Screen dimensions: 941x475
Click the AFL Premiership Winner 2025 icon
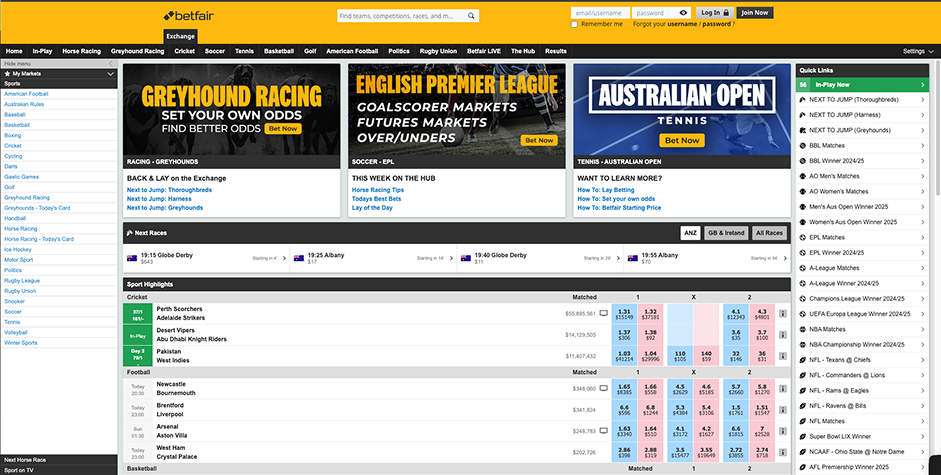tap(803, 467)
